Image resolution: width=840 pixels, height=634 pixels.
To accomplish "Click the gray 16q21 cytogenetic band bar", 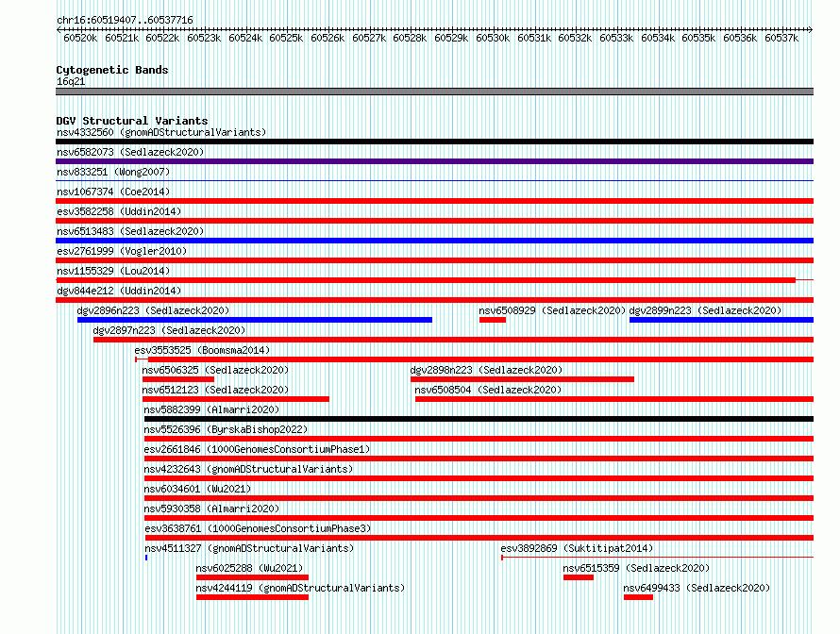I will coord(434,92).
